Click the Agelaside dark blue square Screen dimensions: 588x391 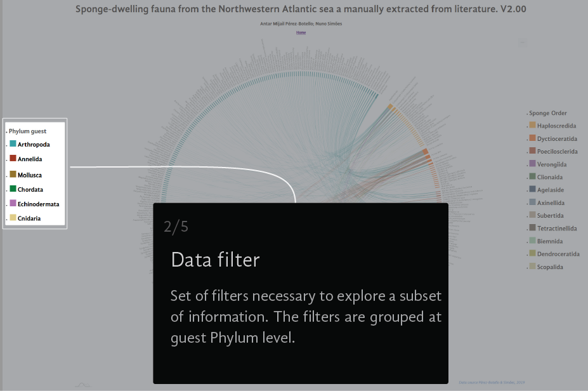[533, 190]
